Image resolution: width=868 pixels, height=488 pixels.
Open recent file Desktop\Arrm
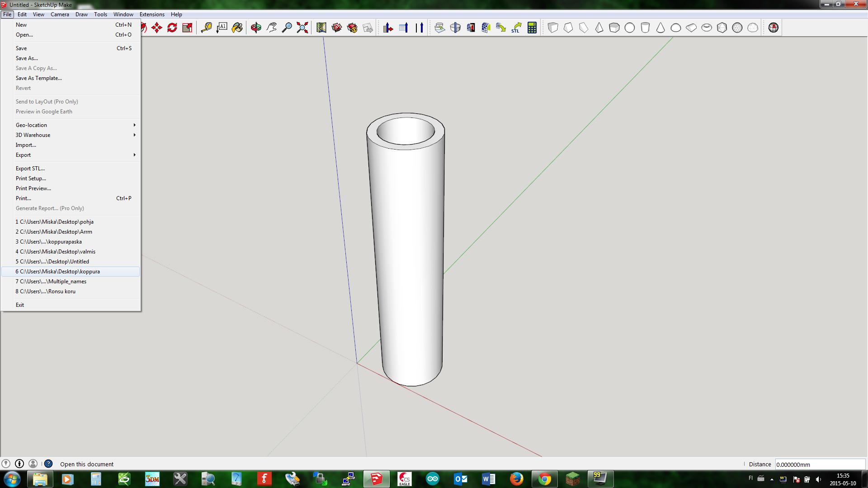point(71,232)
